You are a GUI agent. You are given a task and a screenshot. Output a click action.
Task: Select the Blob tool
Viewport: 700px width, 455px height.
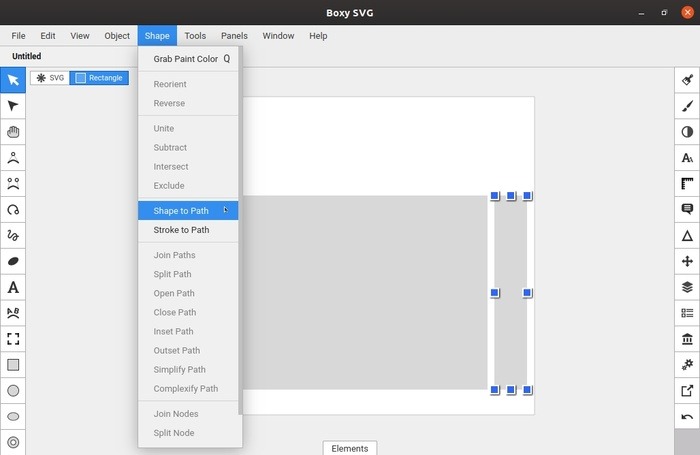[13, 261]
